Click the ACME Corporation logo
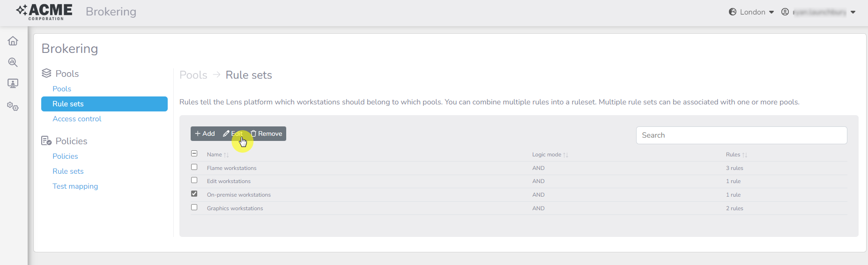Viewport: 868px width, 265px height. click(45, 12)
